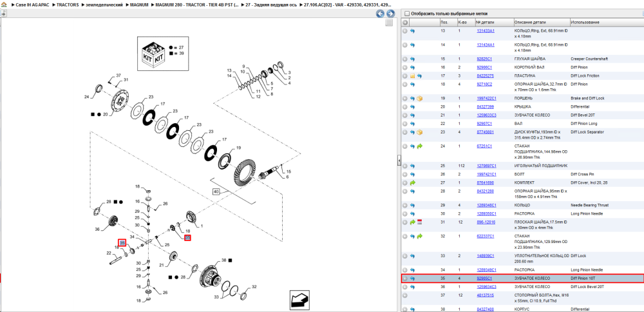644x312 pixels.
Task: Click the green arrow icon in row 32
Action: (420, 237)
